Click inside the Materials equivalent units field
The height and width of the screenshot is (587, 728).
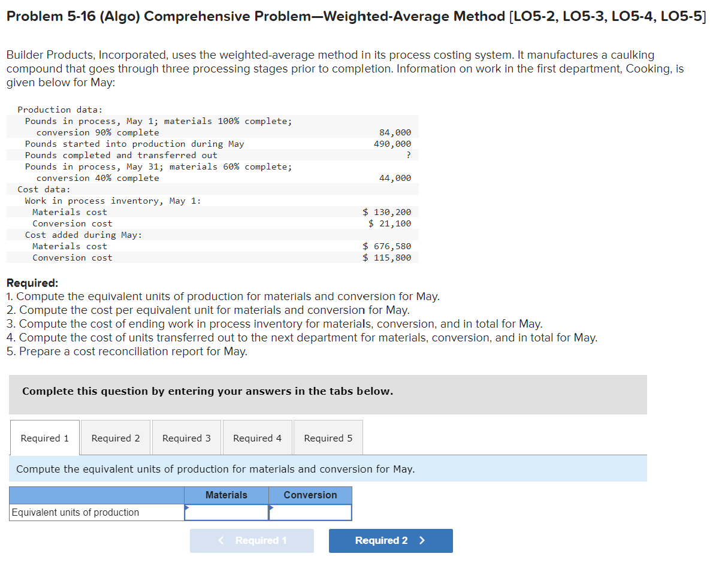pyautogui.click(x=227, y=513)
